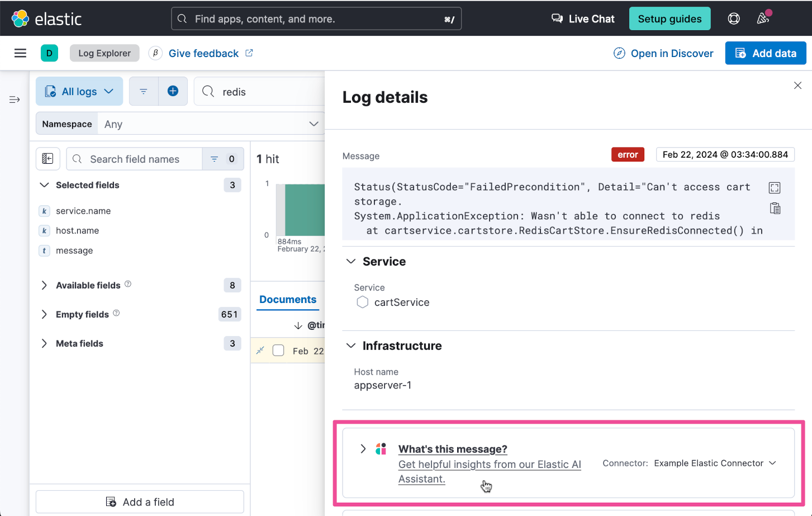Open the filter by type toggle

point(222,159)
